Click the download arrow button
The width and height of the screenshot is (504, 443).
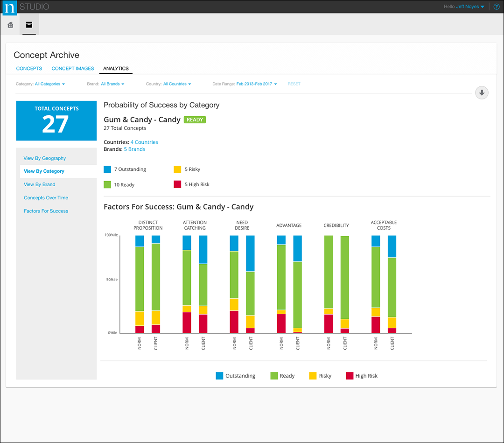tap(482, 92)
